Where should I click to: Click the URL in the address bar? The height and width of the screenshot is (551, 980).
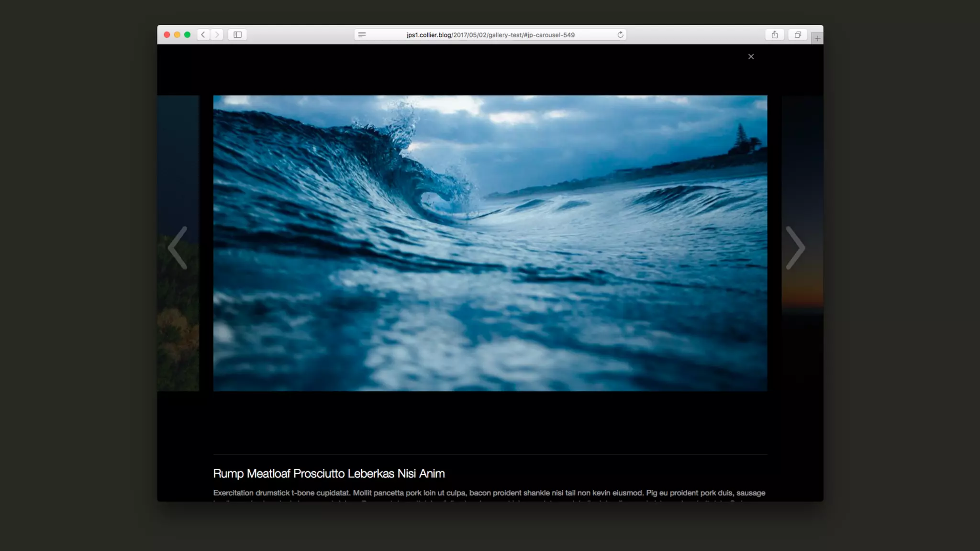490,35
